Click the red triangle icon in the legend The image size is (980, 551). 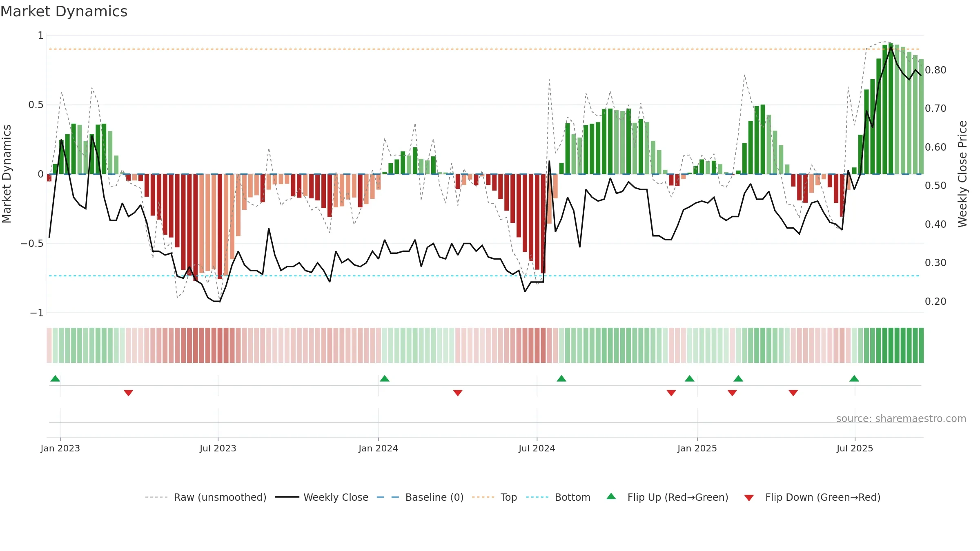(x=749, y=498)
